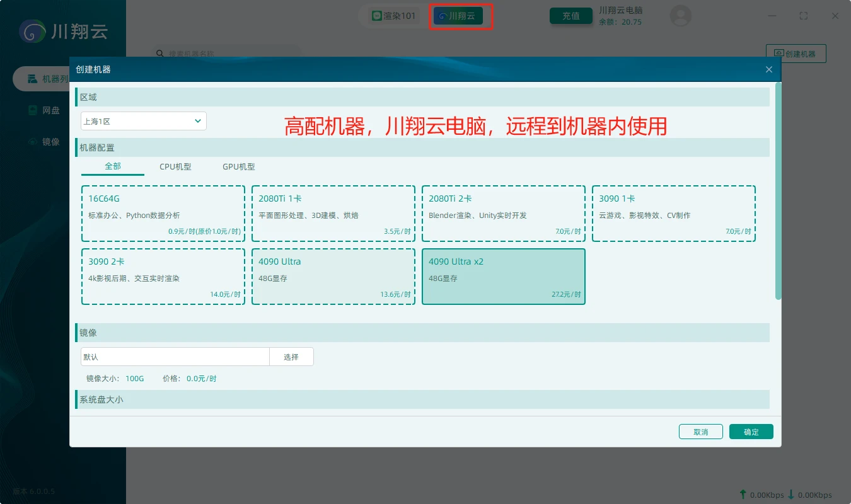Choose the 4090 Ultra x2 machine card
Screen dimensions: 851x504
[504, 277]
